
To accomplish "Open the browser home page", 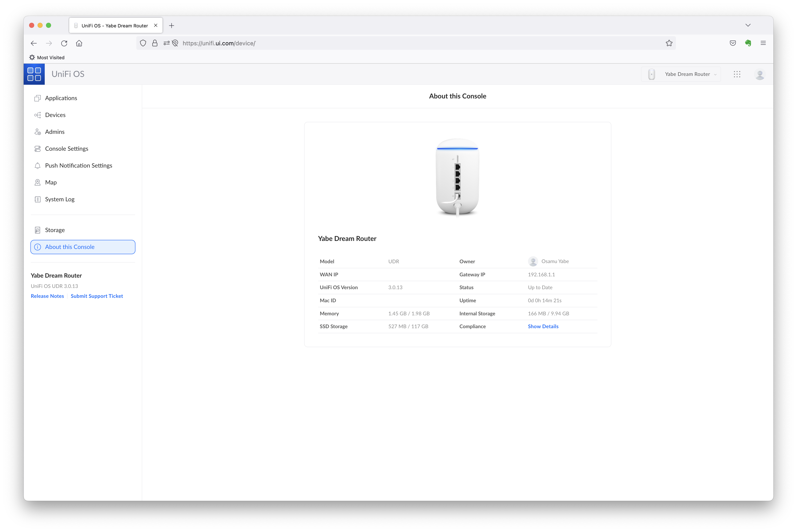I will click(79, 43).
